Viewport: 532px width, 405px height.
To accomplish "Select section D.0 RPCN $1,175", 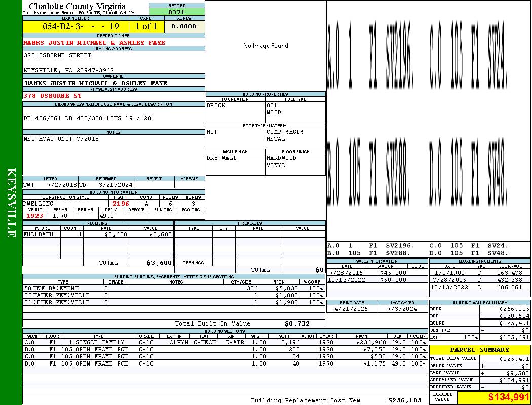I will (374, 363).
